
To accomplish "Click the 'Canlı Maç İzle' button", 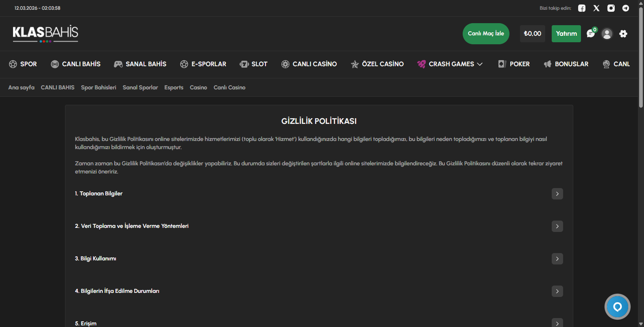I will pos(486,34).
